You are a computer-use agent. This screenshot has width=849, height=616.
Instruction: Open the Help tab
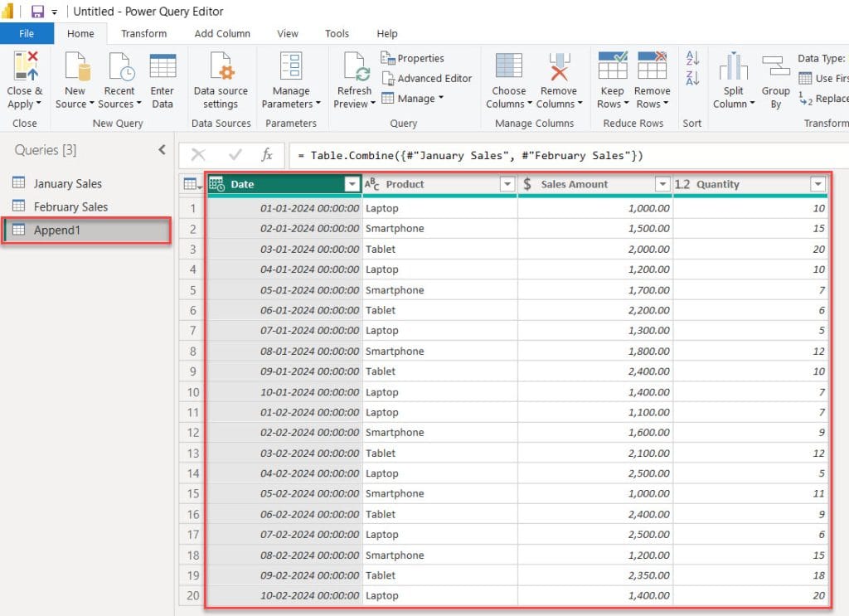(387, 33)
